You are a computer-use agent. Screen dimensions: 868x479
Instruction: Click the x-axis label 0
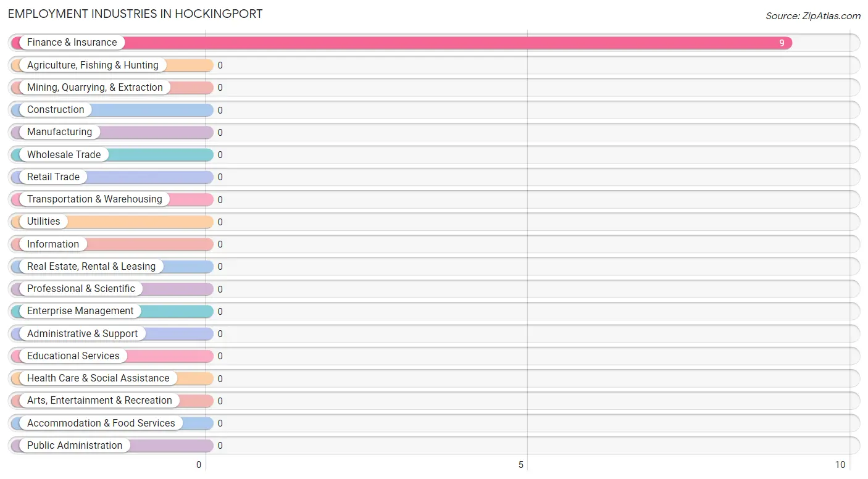pos(199,465)
